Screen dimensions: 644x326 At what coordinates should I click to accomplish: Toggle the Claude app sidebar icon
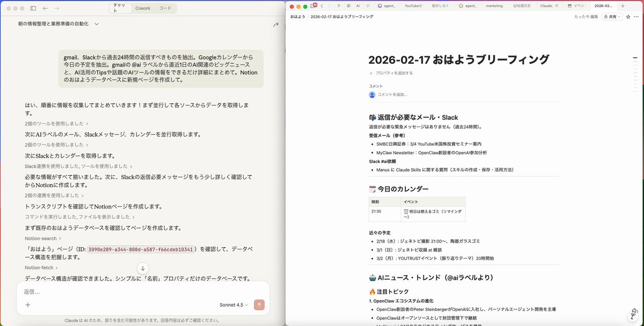point(33,9)
